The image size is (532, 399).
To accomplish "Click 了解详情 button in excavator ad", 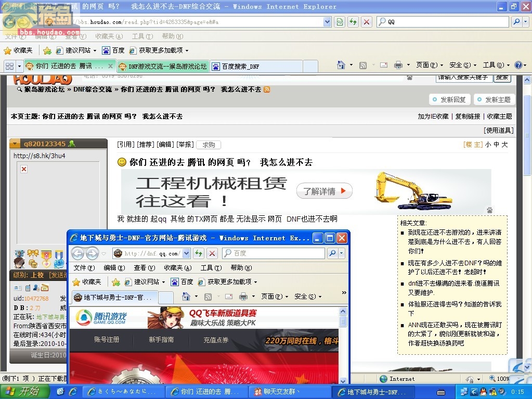I will click(325, 191).
